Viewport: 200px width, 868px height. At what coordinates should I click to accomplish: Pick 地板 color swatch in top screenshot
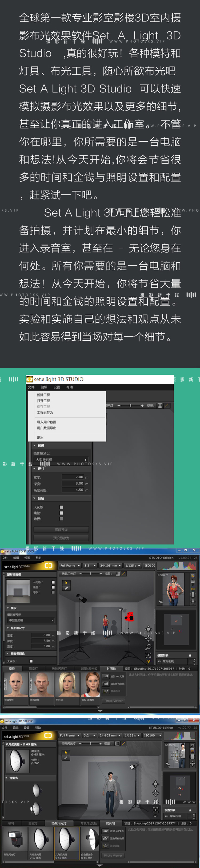(x=61, y=519)
